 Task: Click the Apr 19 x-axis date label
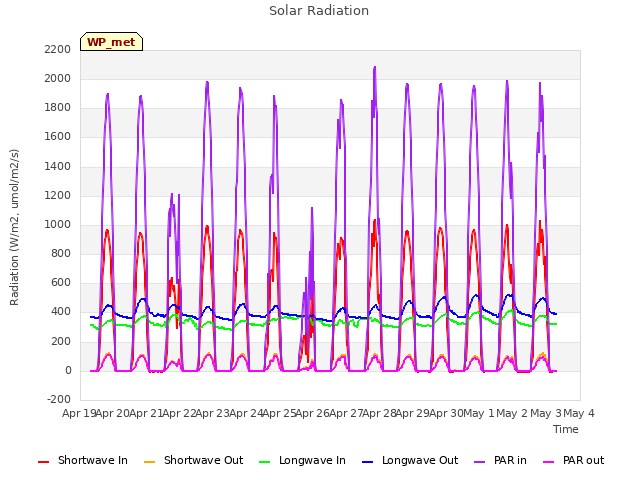click(x=79, y=413)
